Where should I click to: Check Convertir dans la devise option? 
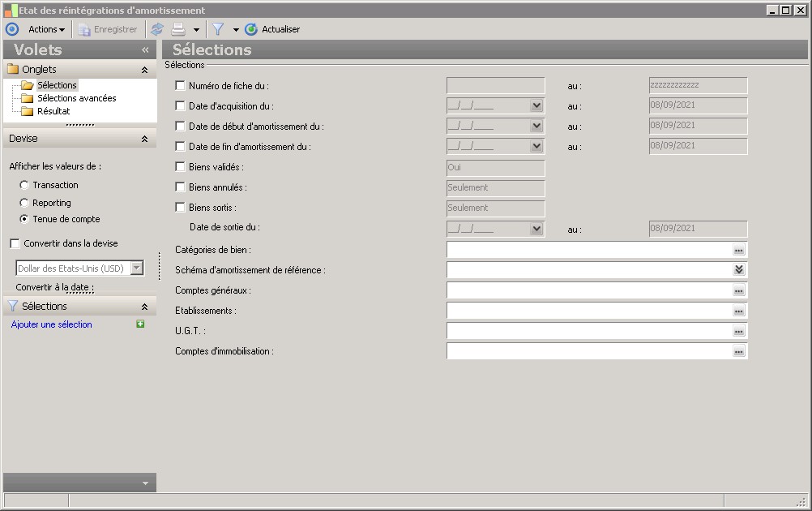point(15,243)
